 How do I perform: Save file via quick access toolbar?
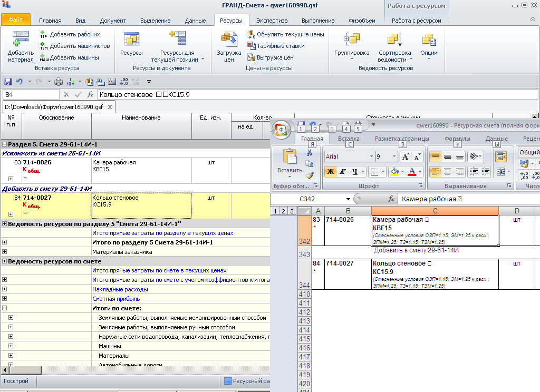pos(8,82)
